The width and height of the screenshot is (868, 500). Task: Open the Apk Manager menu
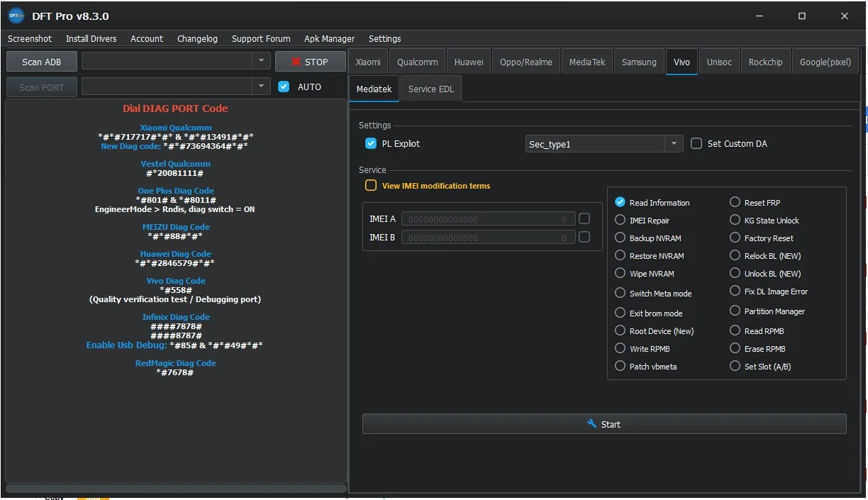pos(330,39)
